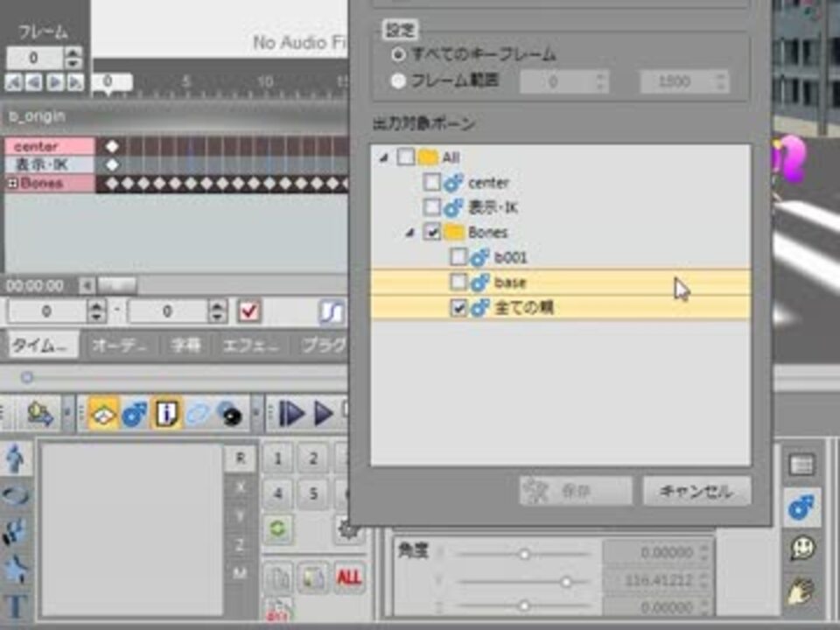This screenshot has height=630, width=840.
Task: Select the center track in timeline
Action: [x=49, y=146]
